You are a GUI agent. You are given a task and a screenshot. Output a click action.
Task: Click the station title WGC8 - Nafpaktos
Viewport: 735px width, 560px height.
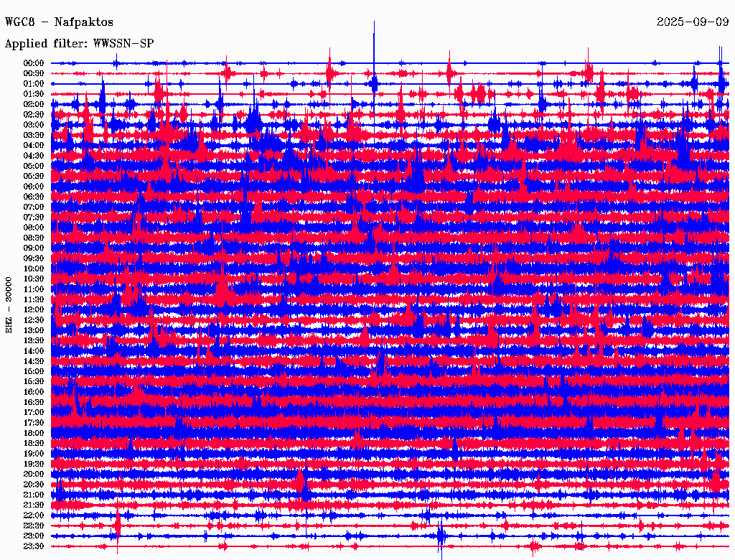pyautogui.click(x=59, y=22)
